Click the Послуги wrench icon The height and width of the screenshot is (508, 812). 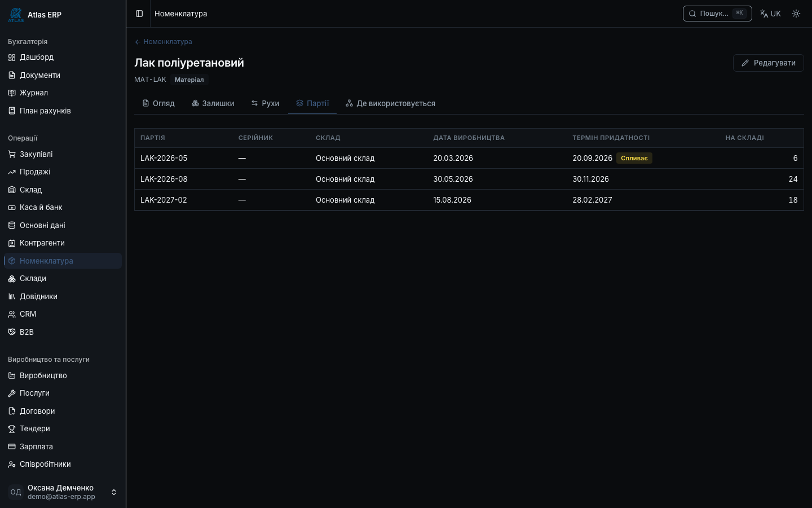(12, 393)
